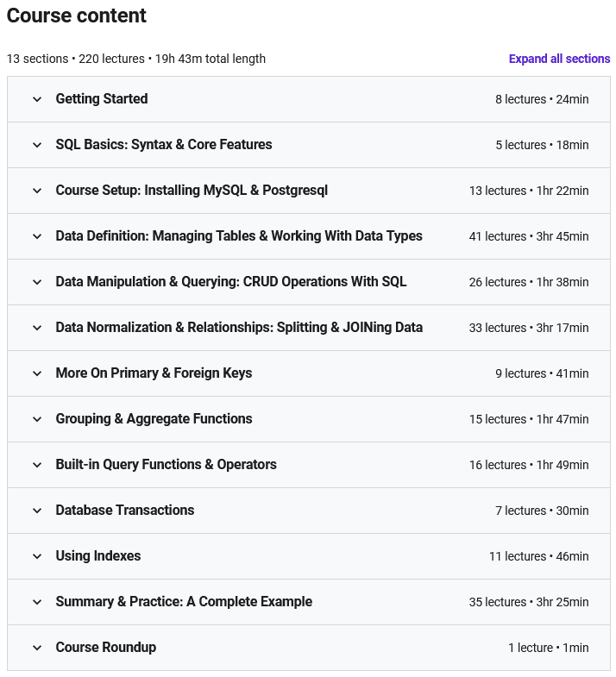
Task: Expand Data Normalization & Relationships chevron
Action: pyautogui.click(x=37, y=328)
